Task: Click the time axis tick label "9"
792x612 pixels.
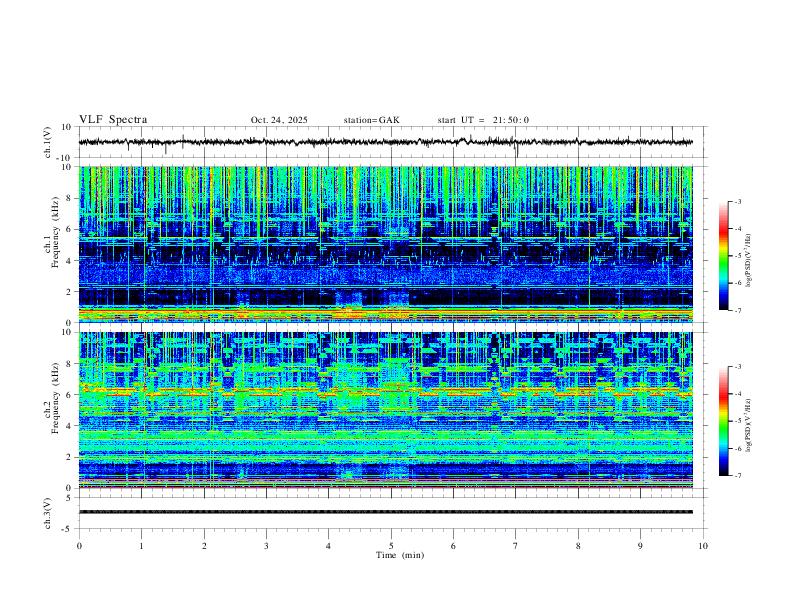Action: click(x=640, y=546)
